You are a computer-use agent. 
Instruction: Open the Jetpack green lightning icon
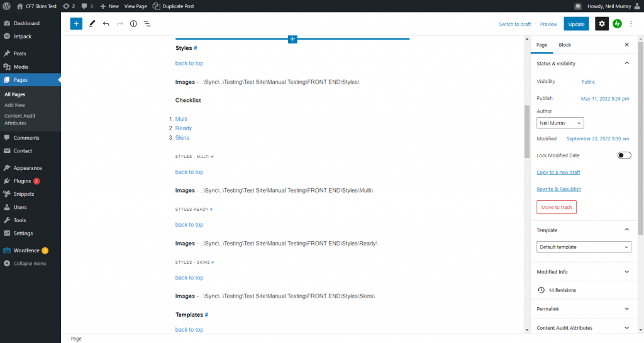pyautogui.click(x=618, y=24)
